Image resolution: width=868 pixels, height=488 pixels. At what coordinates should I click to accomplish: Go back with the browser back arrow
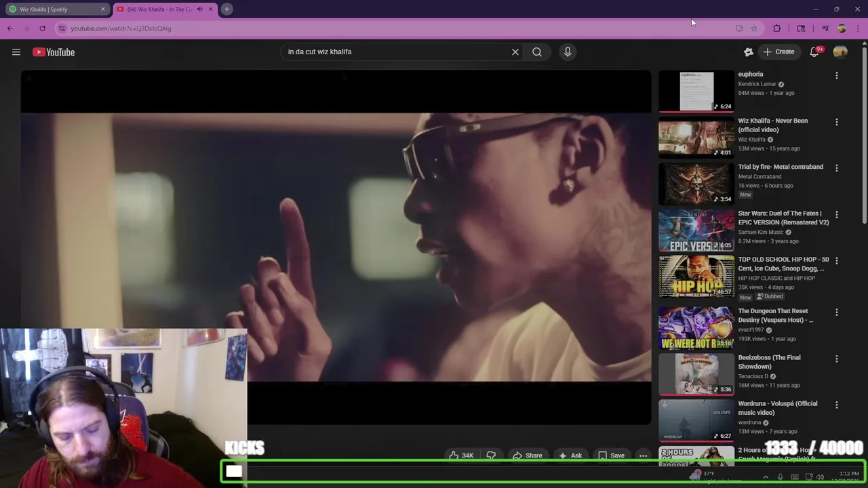(10, 28)
